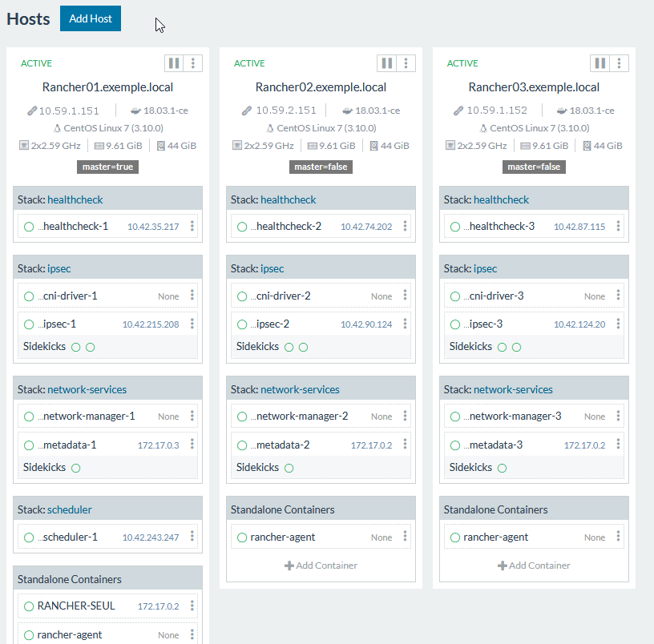Click ipsec-3 status circle icon
Image resolution: width=654 pixels, height=644 pixels.
point(455,324)
